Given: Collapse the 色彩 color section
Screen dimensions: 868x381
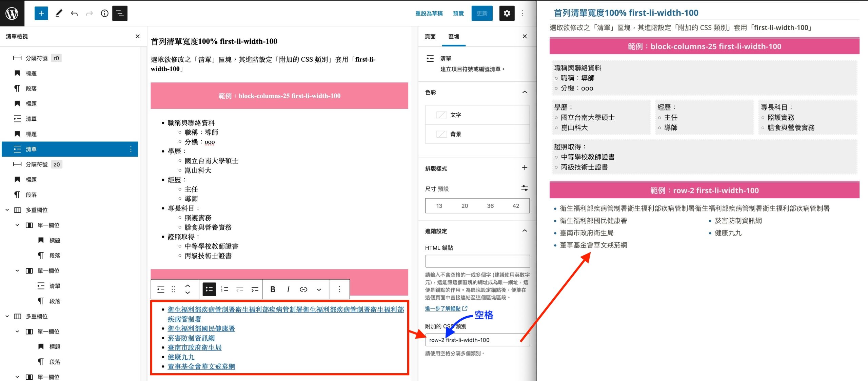Looking at the screenshot, I should pyautogui.click(x=525, y=92).
